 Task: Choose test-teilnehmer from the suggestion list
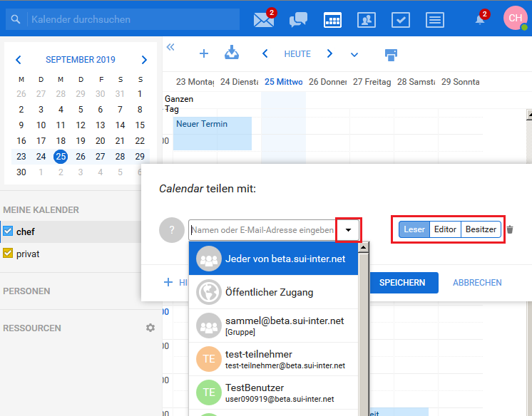point(258,359)
